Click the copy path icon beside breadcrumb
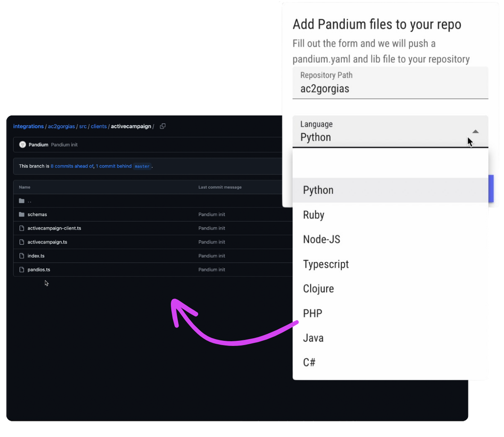Viewport: 504px width, 437px height. [163, 126]
